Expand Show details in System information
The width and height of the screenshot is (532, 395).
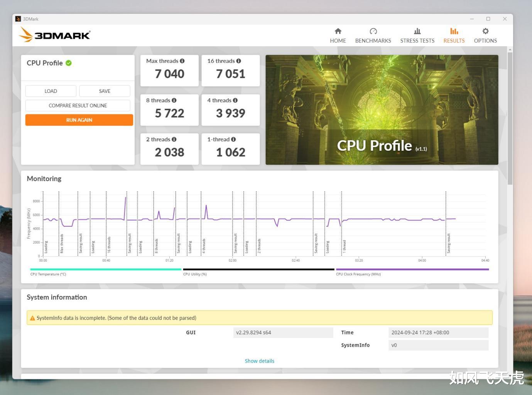[259, 361]
